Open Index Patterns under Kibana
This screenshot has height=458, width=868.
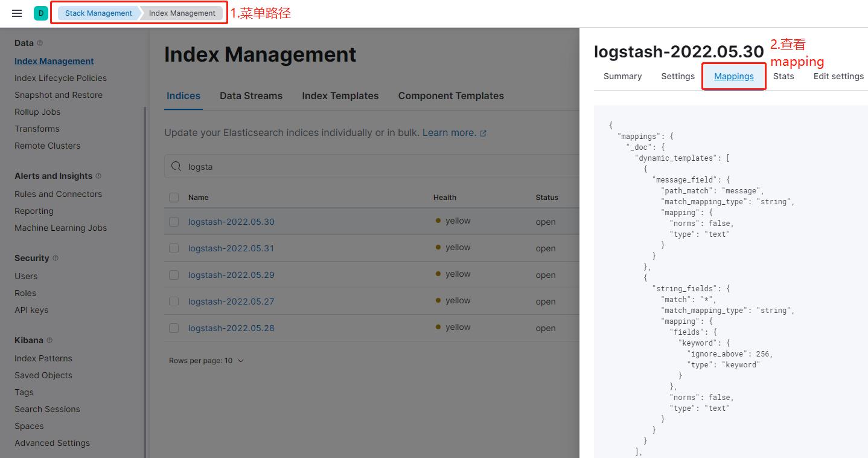point(43,358)
